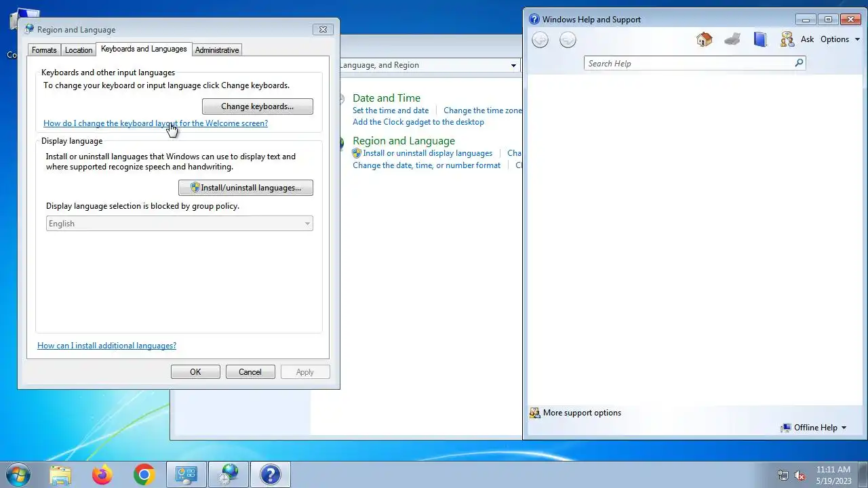Open the Start menu
The height and width of the screenshot is (488, 868).
pyautogui.click(x=18, y=474)
